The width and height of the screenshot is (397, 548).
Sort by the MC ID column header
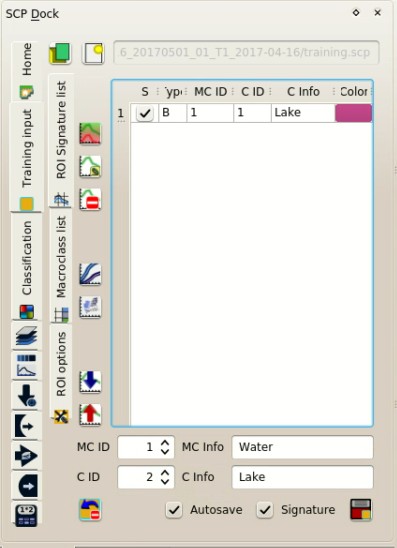pos(210,92)
